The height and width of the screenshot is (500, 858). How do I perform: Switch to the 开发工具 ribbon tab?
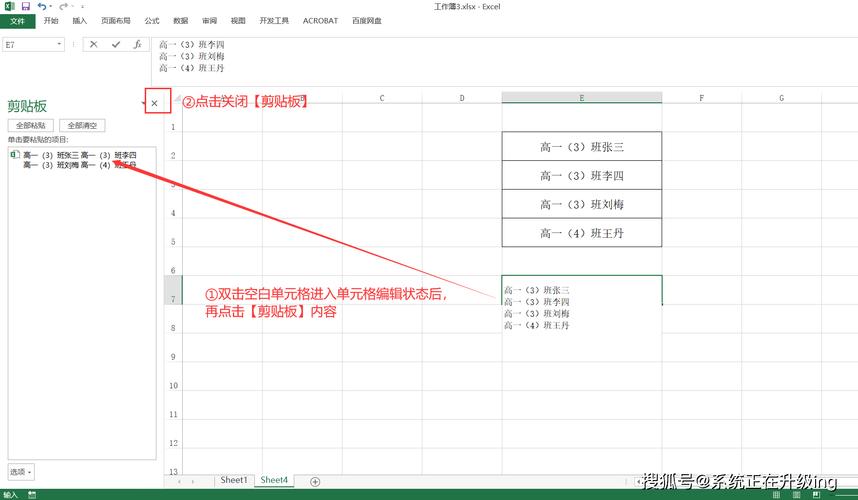[x=274, y=21]
